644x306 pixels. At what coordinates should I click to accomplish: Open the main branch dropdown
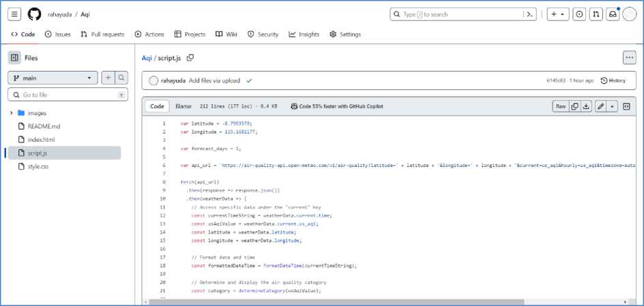(x=53, y=78)
